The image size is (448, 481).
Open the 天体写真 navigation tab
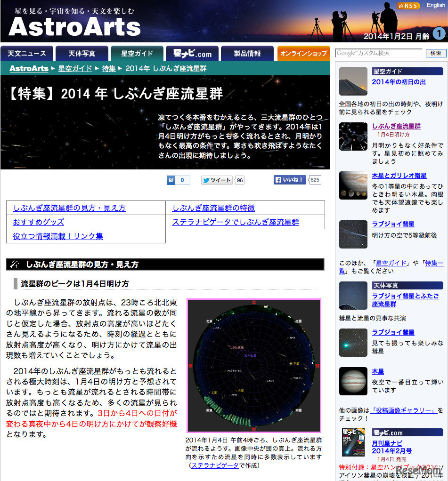click(81, 53)
